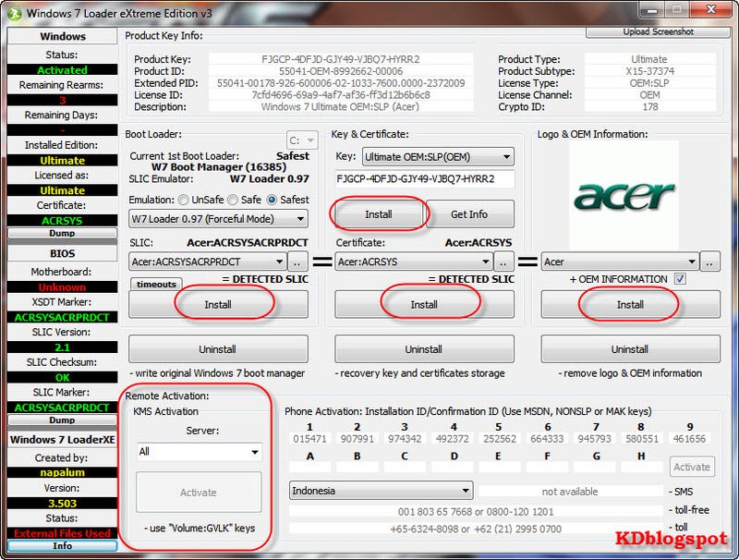The height and width of the screenshot is (560, 739).
Task: Click the External Files Used status
Action: [62, 533]
